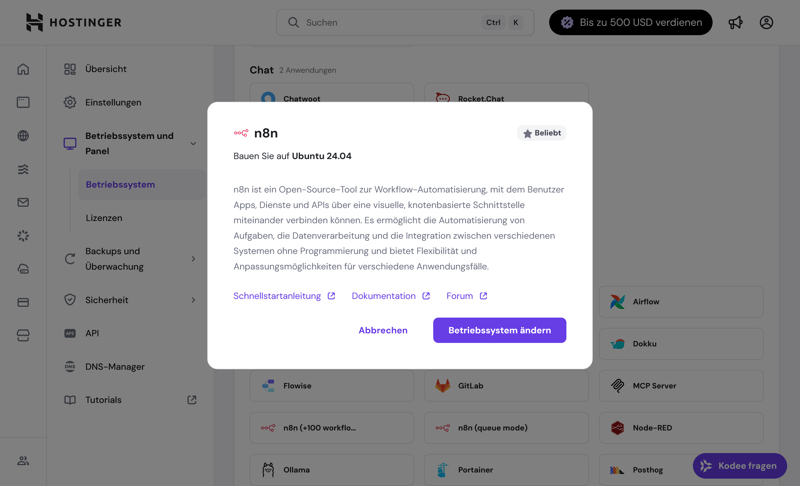Open the Kodee fragen chat button
The image size is (800, 486).
click(740, 466)
